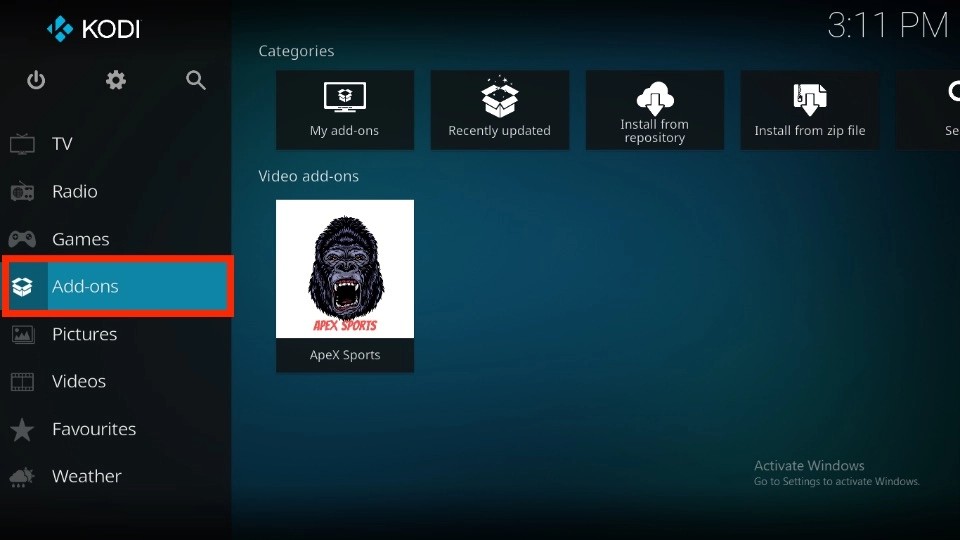Open the Favourites menu item
Image resolution: width=960 pixels, height=540 pixels.
click(116, 429)
